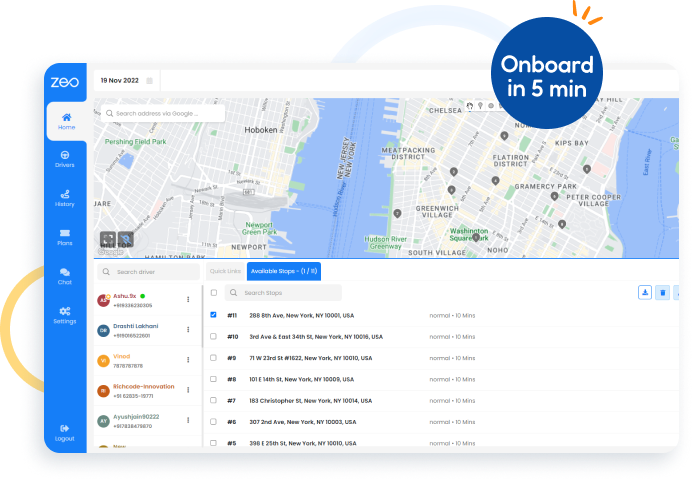The image size is (693, 481).
Task: Open the three-dot menu for Drashti Lakhani
Action: pyautogui.click(x=188, y=329)
